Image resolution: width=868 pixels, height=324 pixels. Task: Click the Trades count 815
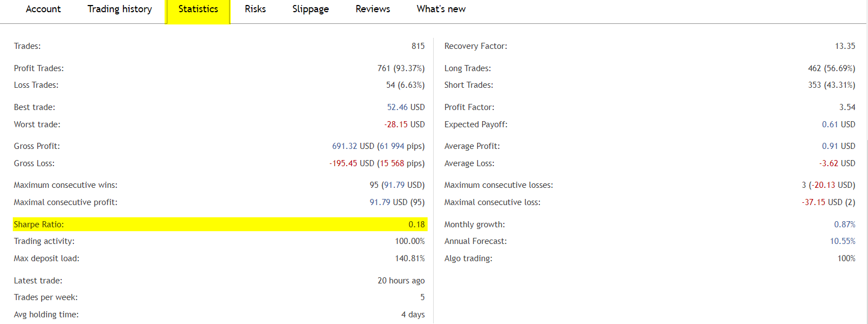tap(418, 46)
